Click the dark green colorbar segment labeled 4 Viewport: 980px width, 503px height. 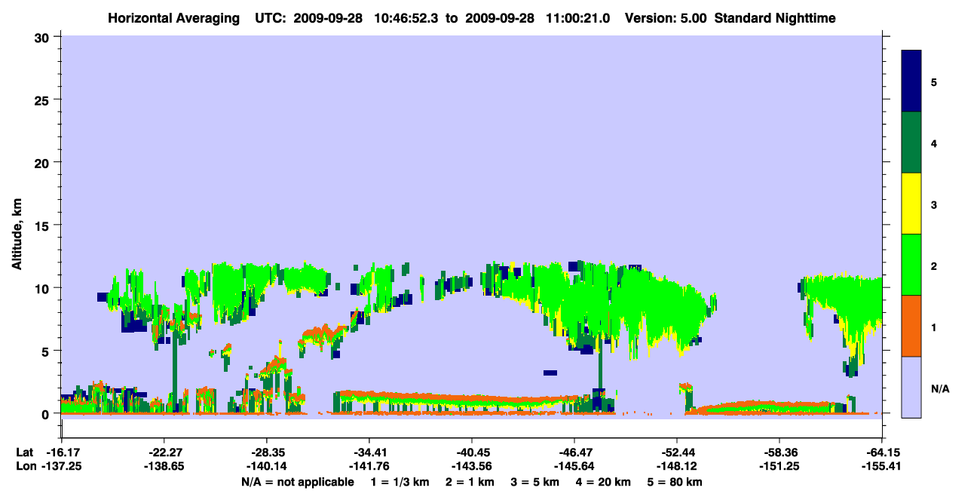point(911,143)
